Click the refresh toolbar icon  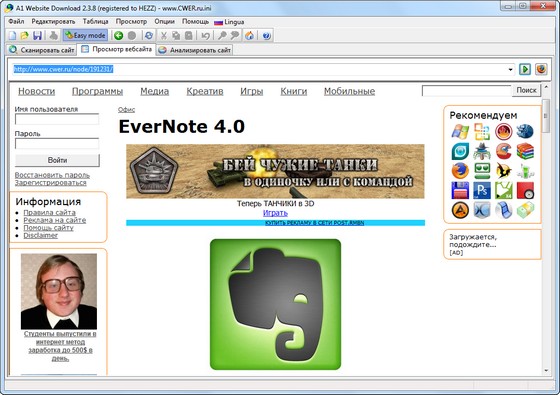click(149, 35)
